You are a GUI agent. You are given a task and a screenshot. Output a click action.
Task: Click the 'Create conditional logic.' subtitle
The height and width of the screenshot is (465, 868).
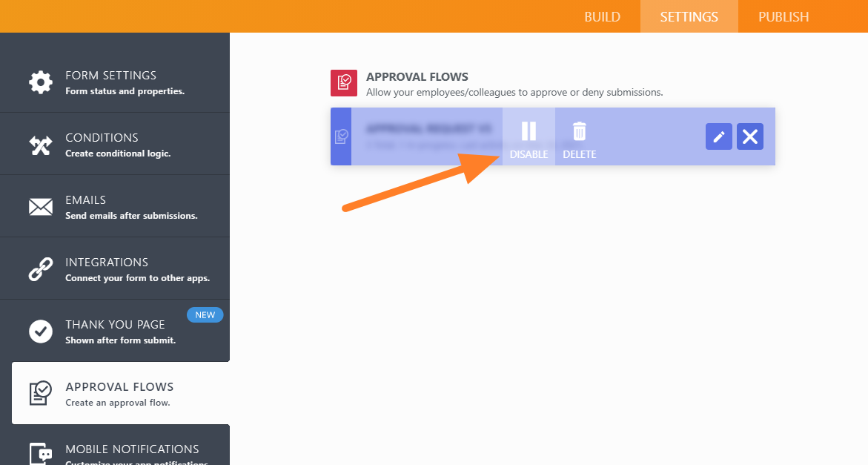tap(118, 154)
